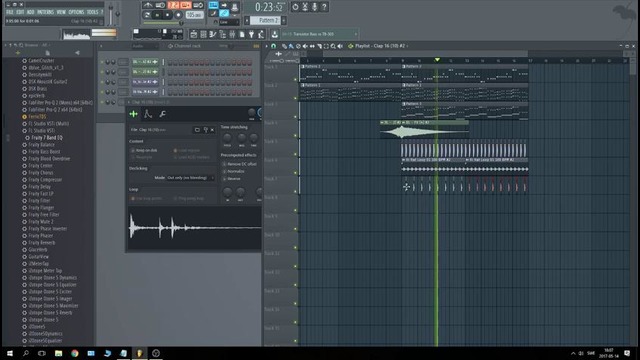Viewport: 640px width, 360px height.
Task: Select Fruity Reeverb in browser
Action: pos(42,242)
